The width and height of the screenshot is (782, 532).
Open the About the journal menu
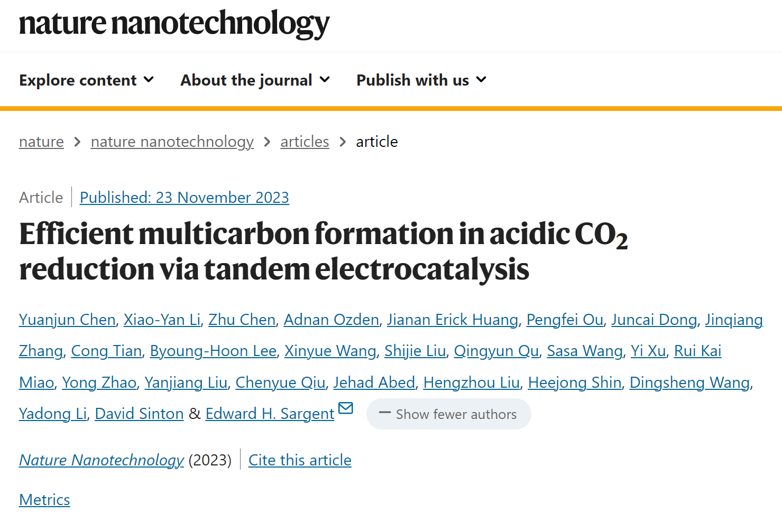click(x=255, y=80)
